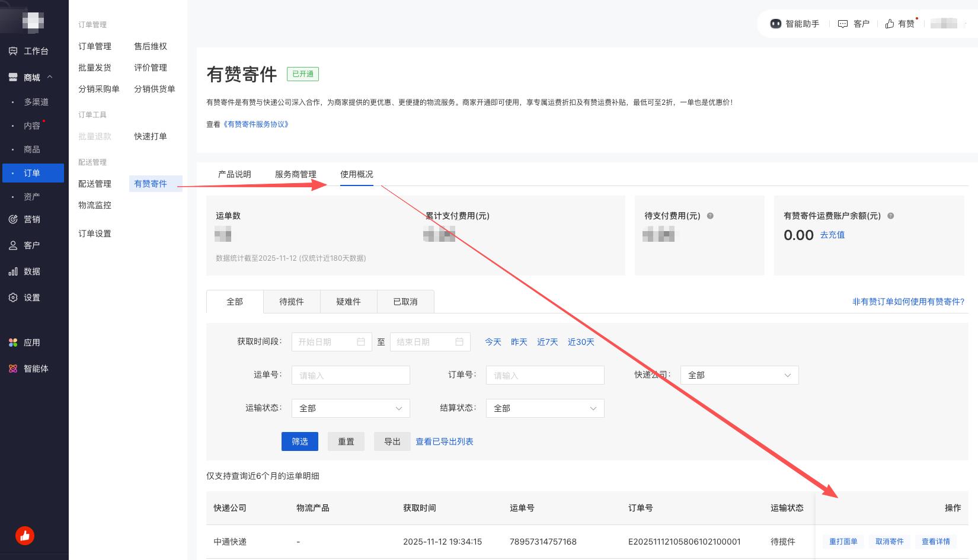Viewport: 978px width, 560px height.
Task: Open the 智能助手 robot icon
Action: click(x=775, y=24)
